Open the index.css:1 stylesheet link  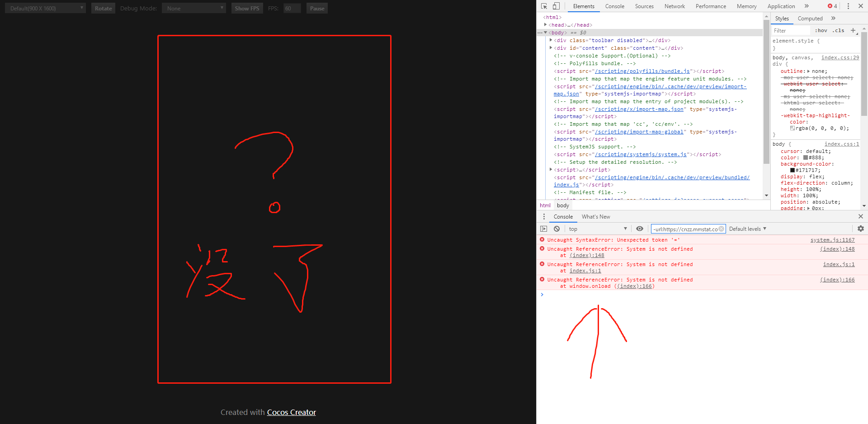pyautogui.click(x=842, y=144)
